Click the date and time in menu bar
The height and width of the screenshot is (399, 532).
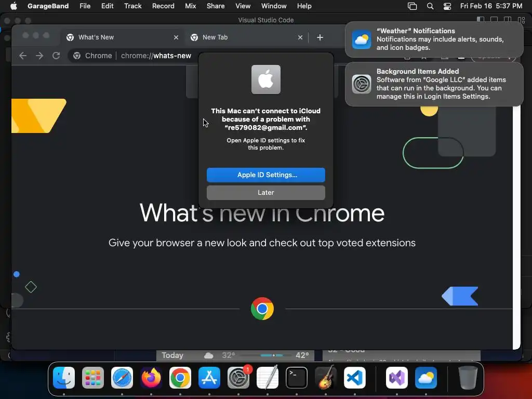pyautogui.click(x=491, y=6)
